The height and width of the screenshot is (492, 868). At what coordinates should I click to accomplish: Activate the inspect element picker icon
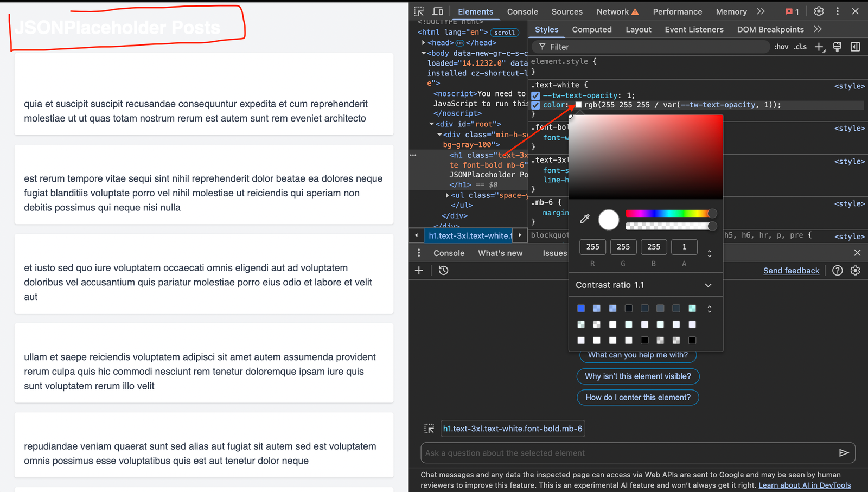point(419,11)
